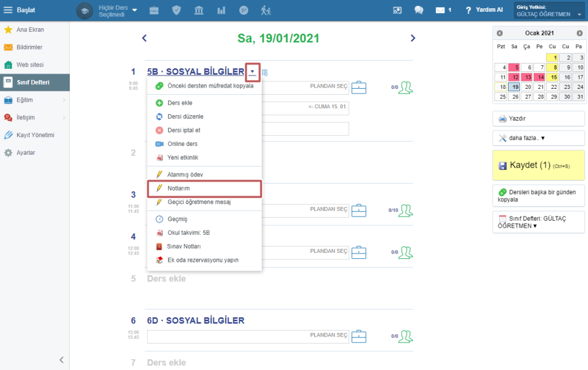This screenshot has height=370, width=588.
Task: Open the mail envelope with 1 message
Action: point(443,10)
